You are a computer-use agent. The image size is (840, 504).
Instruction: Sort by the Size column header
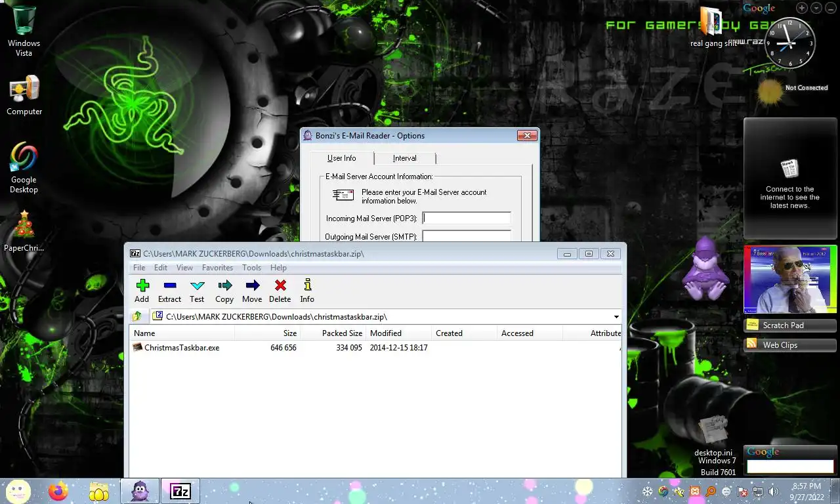267,333
